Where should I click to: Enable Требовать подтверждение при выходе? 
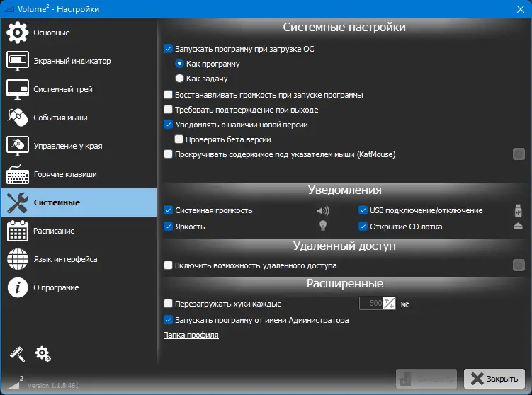point(168,110)
